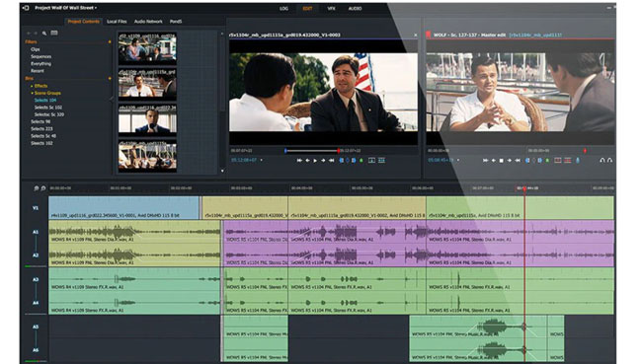Collapse the Scene Groups bin
The height and width of the screenshot is (364, 642).
32,94
